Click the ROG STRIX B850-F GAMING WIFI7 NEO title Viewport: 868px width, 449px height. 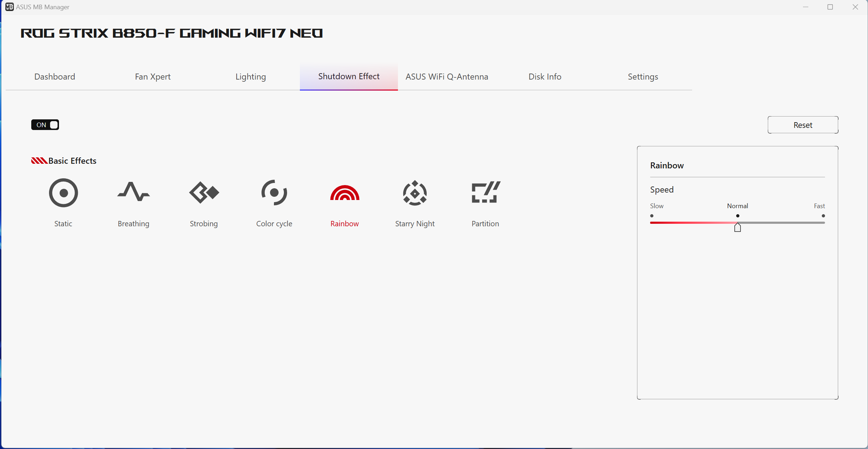click(172, 33)
